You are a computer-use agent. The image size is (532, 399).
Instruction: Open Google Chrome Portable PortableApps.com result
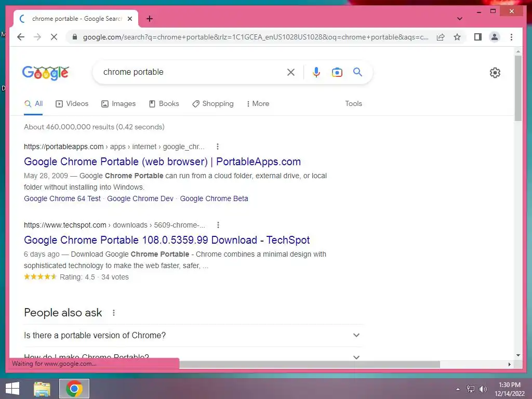click(162, 162)
